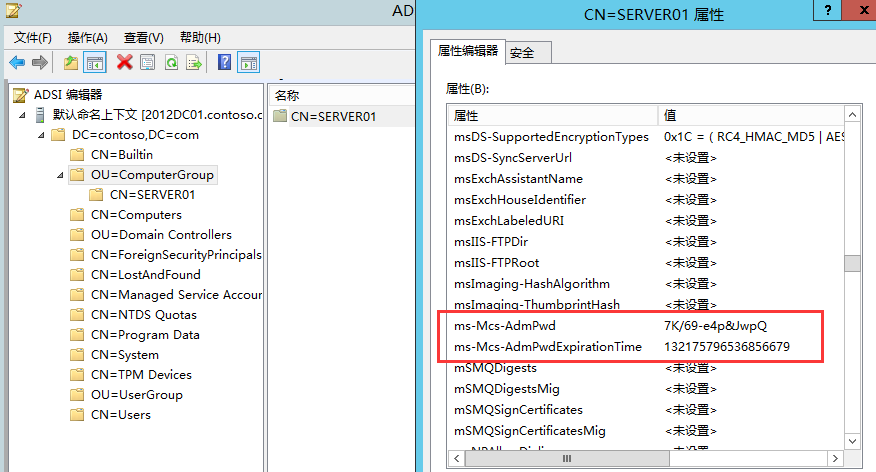Click the green Refresh icon
The height and width of the screenshot is (472, 876).
pos(172,62)
